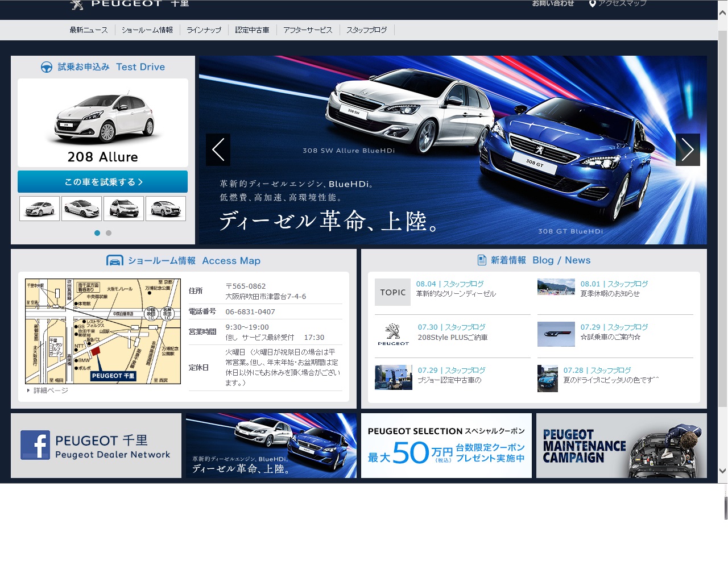This screenshot has width=728, height=582.
Task: Open the PEUGEOT SELECTION coupon banner
Action: (x=446, y=446)
